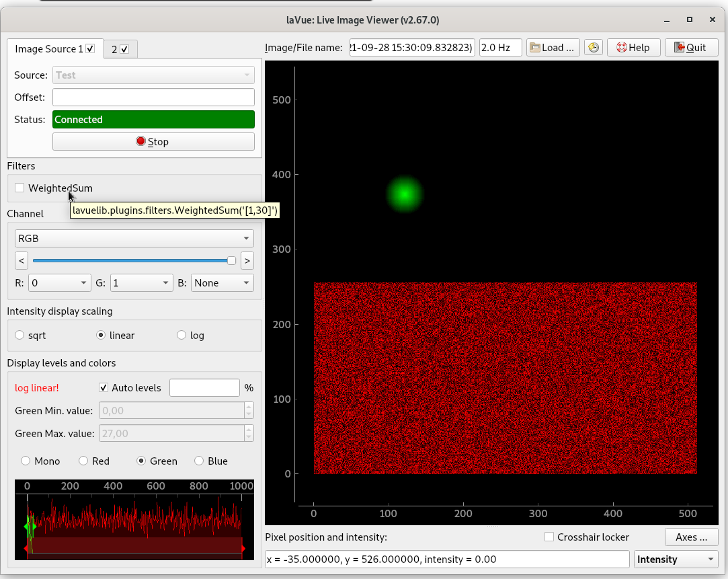Open the Intensity dropdown at bottom right
This screenshot has height=579, width=728.
[676, 559]
